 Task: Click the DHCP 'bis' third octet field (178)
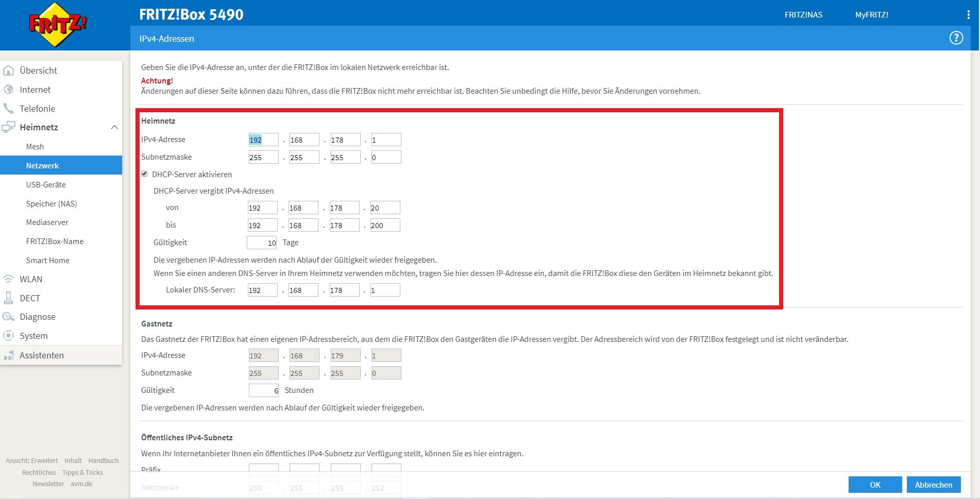pos(344,225)
